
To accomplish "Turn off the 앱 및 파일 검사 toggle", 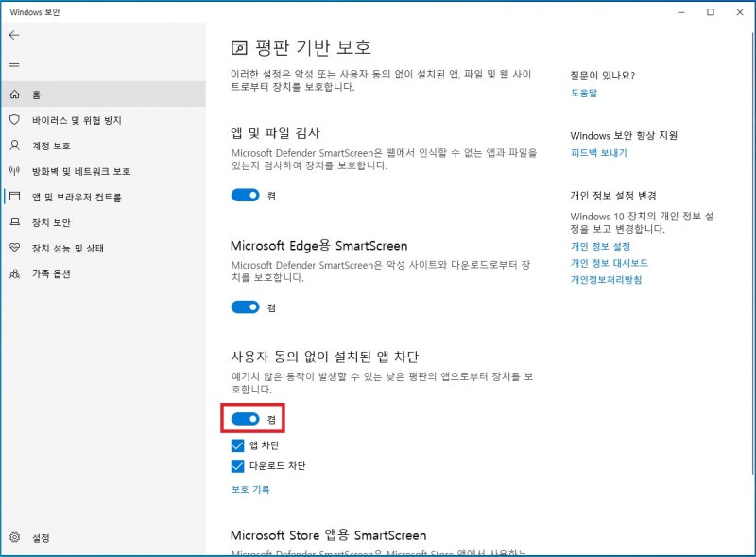I will coord(246,195).
